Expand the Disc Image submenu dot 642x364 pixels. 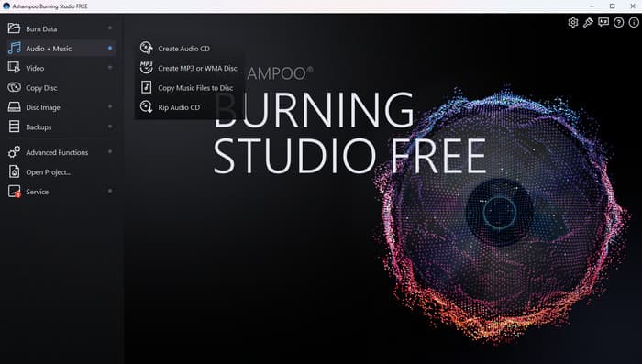click(110, 106)
